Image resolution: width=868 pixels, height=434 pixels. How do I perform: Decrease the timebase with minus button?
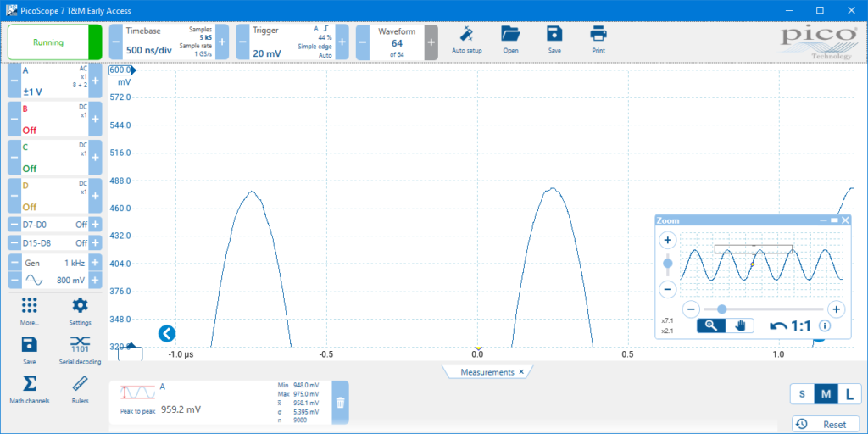[115, 42]
